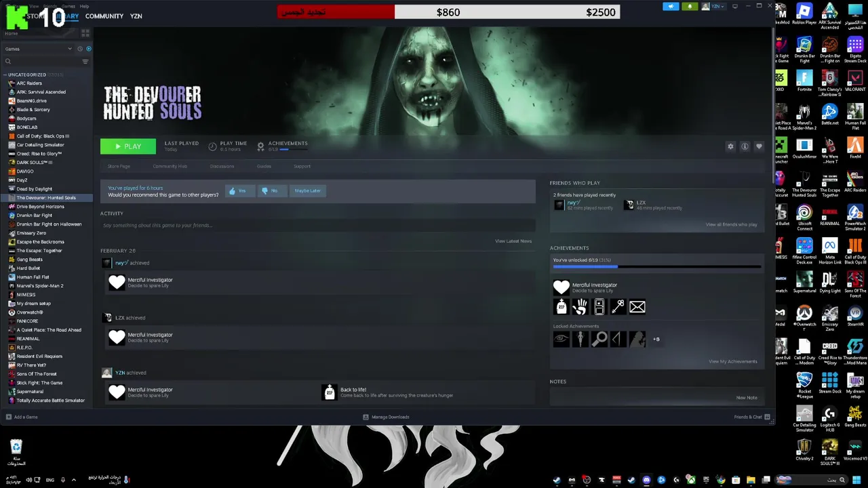
Task: Click the envelope unlocked achievement icon
Action: pos(637,307)
